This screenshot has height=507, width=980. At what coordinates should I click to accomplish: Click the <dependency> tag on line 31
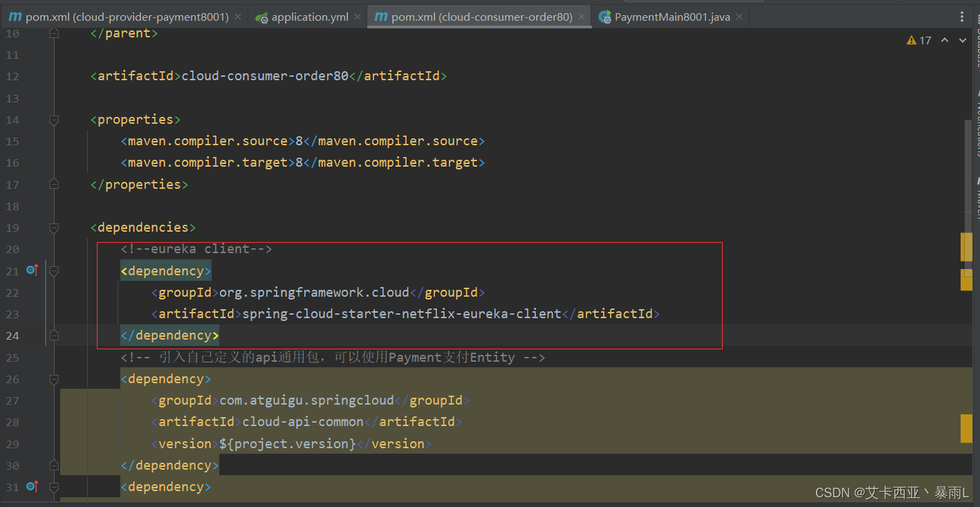166,487
